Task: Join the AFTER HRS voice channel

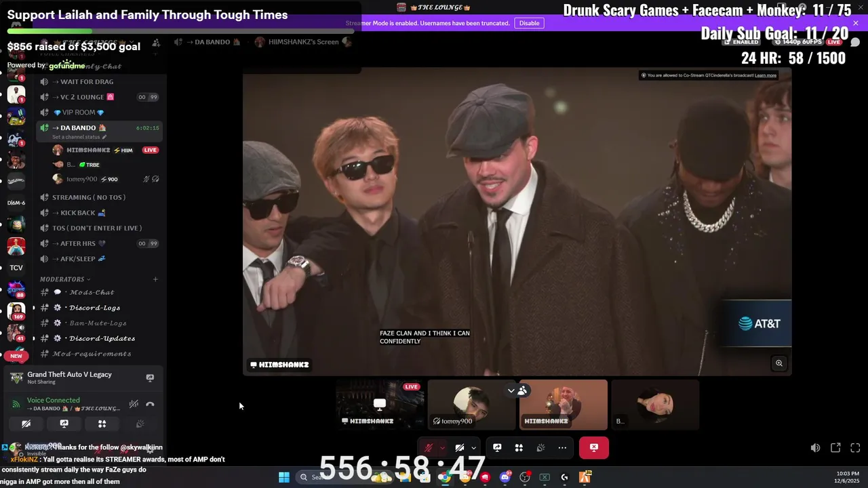Action: click(100, 243)
